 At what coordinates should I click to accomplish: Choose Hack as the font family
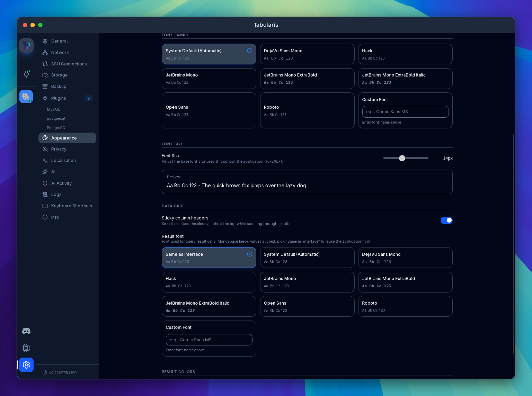pos(405,54)
